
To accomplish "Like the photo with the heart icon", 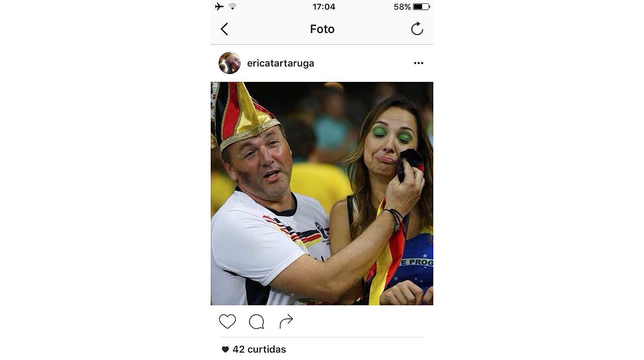I will pos(227,322).
